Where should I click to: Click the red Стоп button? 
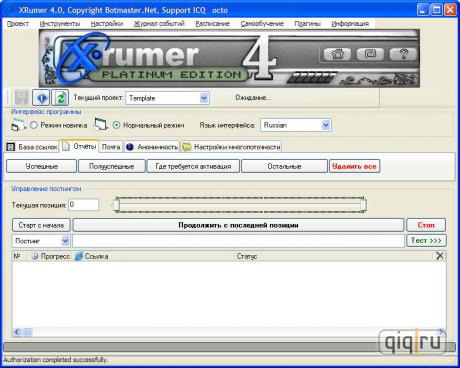click(426, 225)
